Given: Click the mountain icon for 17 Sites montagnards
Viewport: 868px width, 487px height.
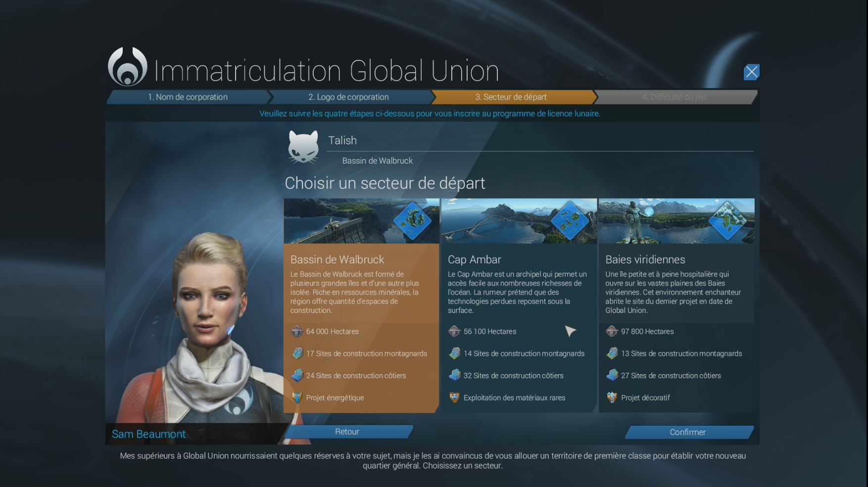Looking at the screenshot, I should point(297,353).
